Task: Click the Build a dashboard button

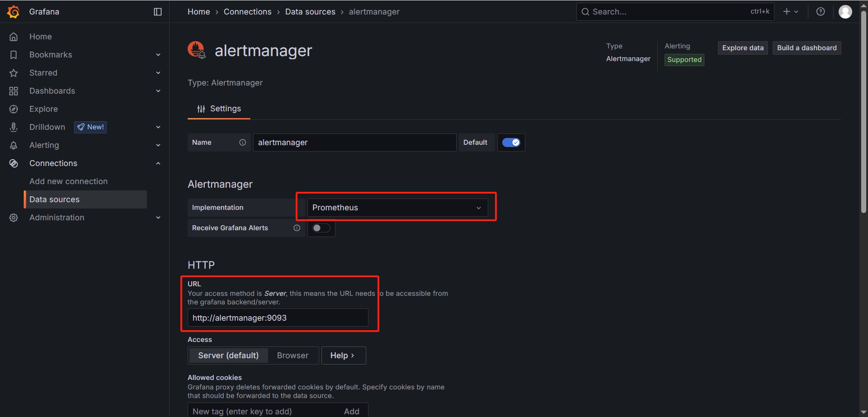Action: click(807, 48)
